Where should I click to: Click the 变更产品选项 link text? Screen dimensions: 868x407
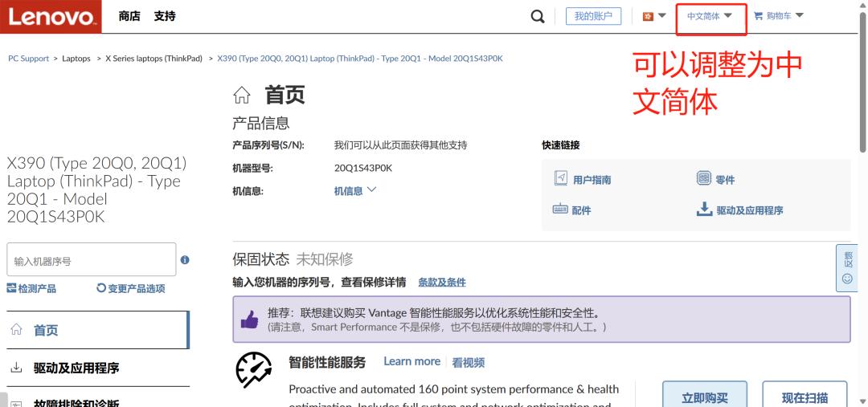136,289
